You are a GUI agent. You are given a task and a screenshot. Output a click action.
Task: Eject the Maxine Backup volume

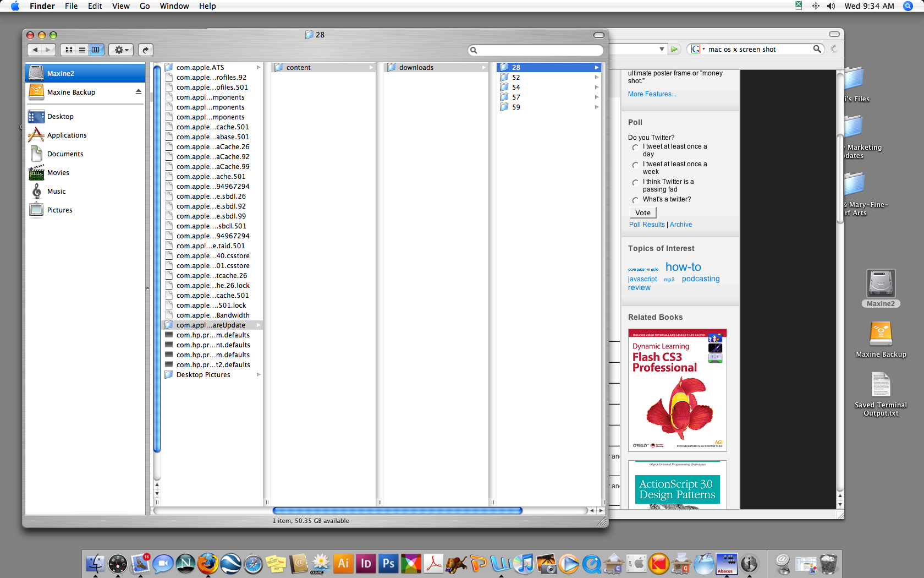(x=139, y=92)
